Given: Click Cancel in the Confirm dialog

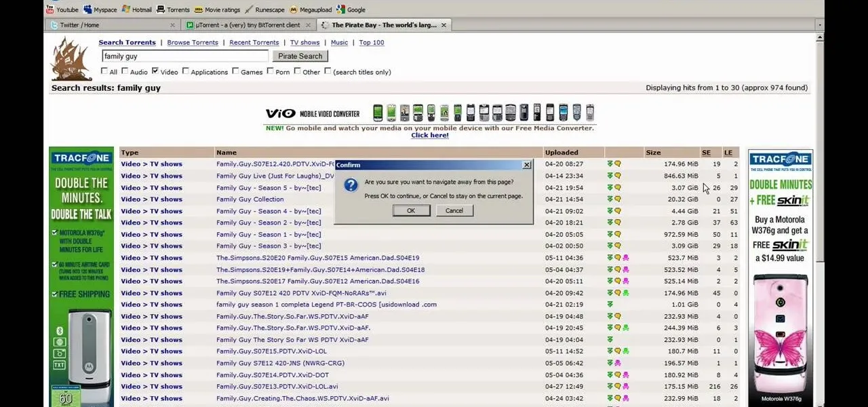Looking at the screenshot, I should click(x=454, y=210).
